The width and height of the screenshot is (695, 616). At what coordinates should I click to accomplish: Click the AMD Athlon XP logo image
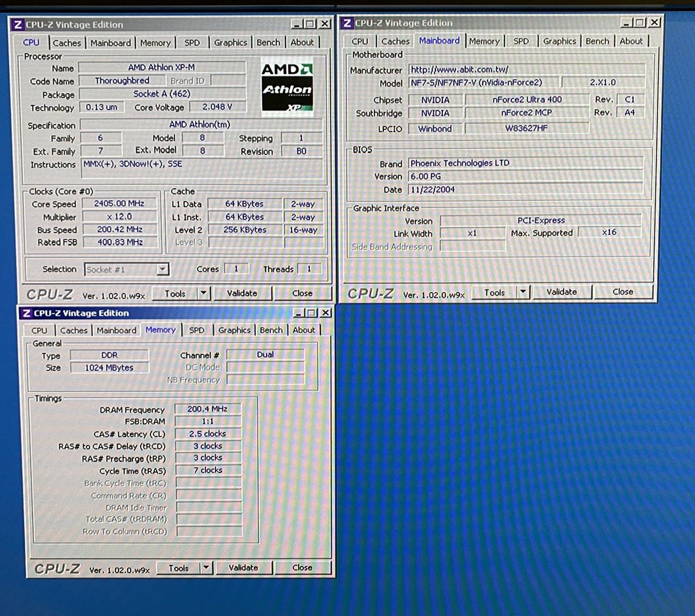click(287, 87)
